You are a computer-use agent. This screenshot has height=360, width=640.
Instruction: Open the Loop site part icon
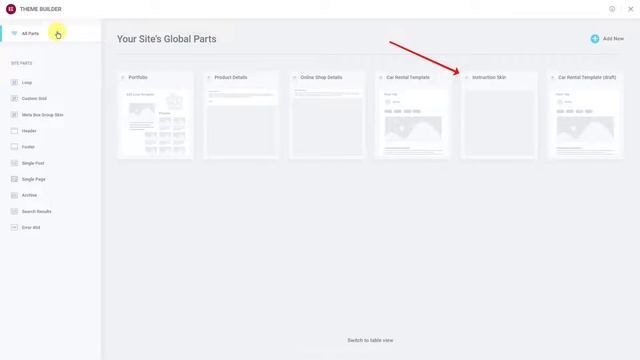pyautogui.click(x=14, y=82)
